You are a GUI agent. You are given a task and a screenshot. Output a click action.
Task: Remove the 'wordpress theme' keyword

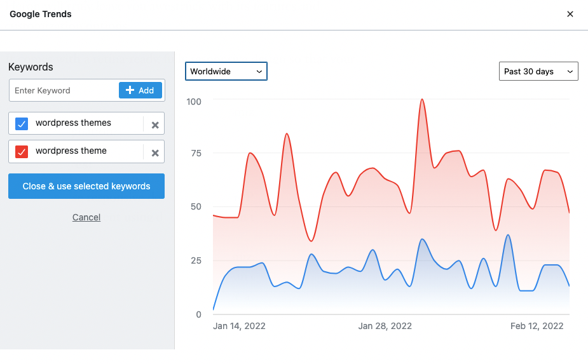click(154, 153)
